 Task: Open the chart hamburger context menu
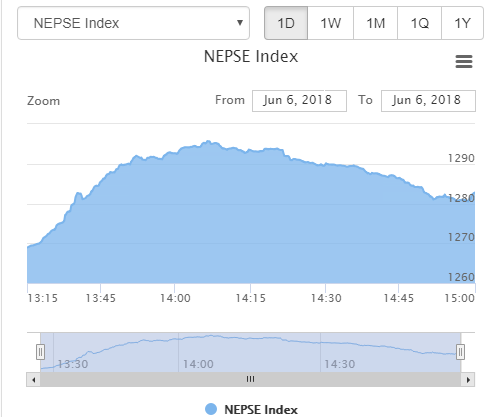pyautogui.click(x=464, y=62)
